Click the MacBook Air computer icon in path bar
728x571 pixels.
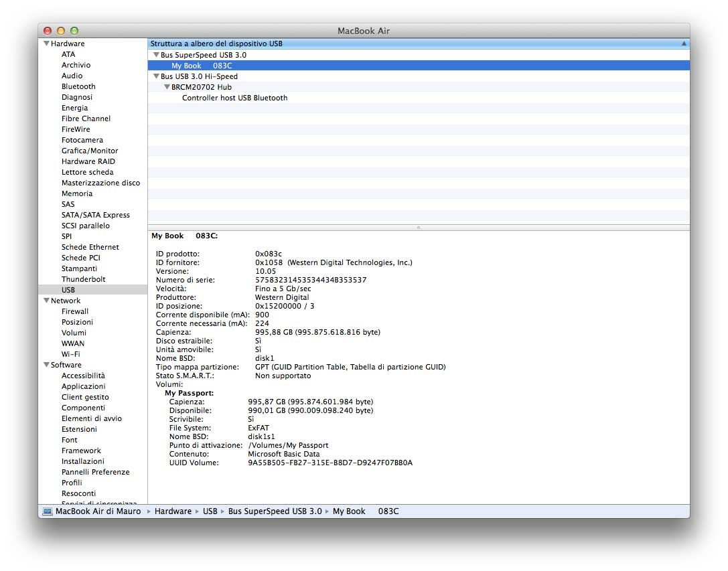tap(48, 511)
